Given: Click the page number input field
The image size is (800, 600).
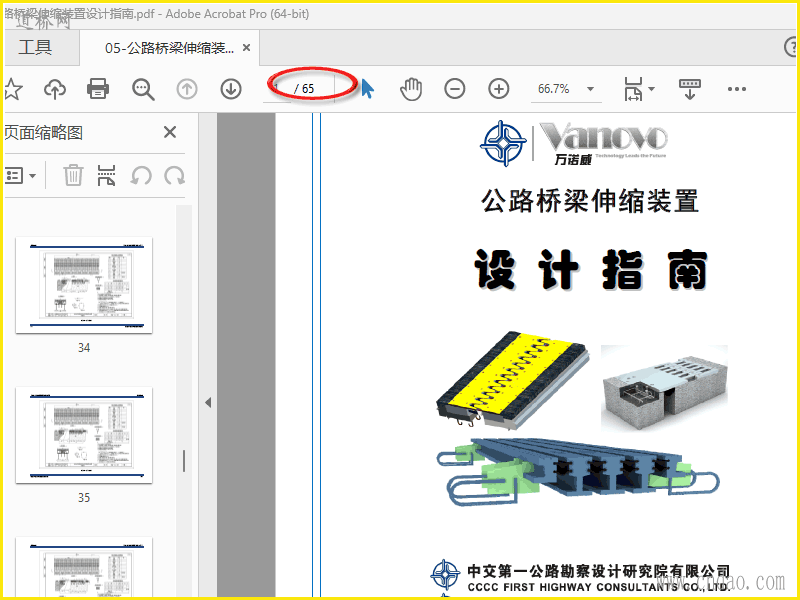Looking at the screenshot, I should [x=278, y=89].
